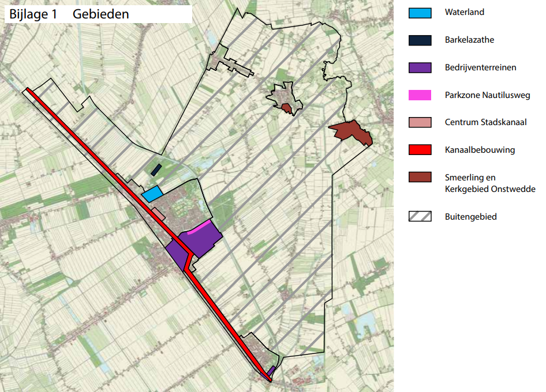Click the 'Gebieden' title word

point(100,14)
